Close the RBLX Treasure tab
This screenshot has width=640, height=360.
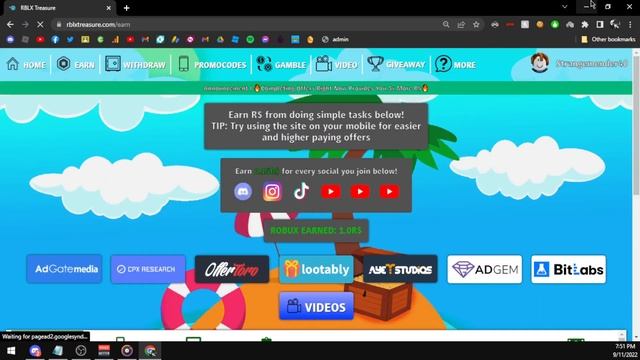tap(109, 8)
